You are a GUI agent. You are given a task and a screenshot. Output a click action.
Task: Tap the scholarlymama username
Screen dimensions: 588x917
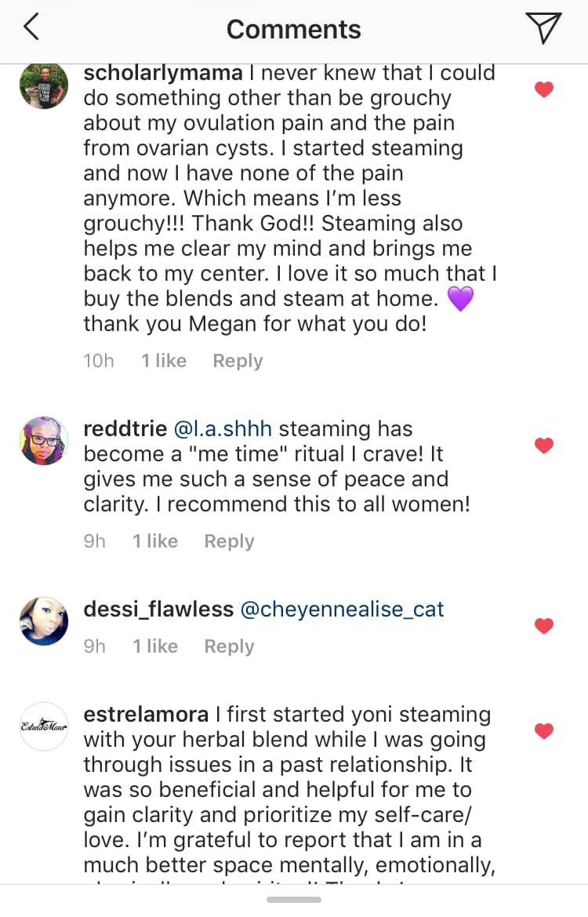[163, 73]
